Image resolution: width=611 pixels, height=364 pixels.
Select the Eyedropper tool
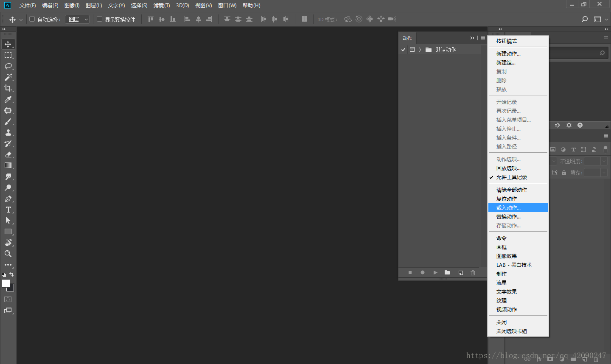[x=8, y=99]
